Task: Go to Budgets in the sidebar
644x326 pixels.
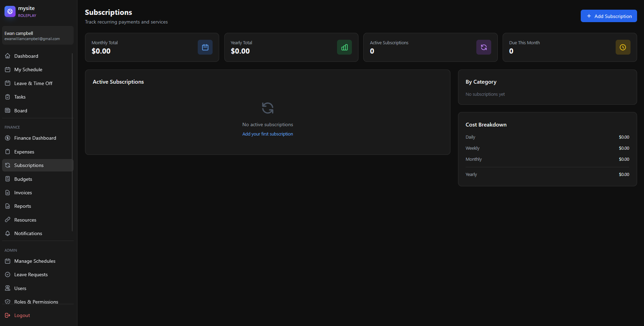Action: pyautogui.click(x=23, y=179)
